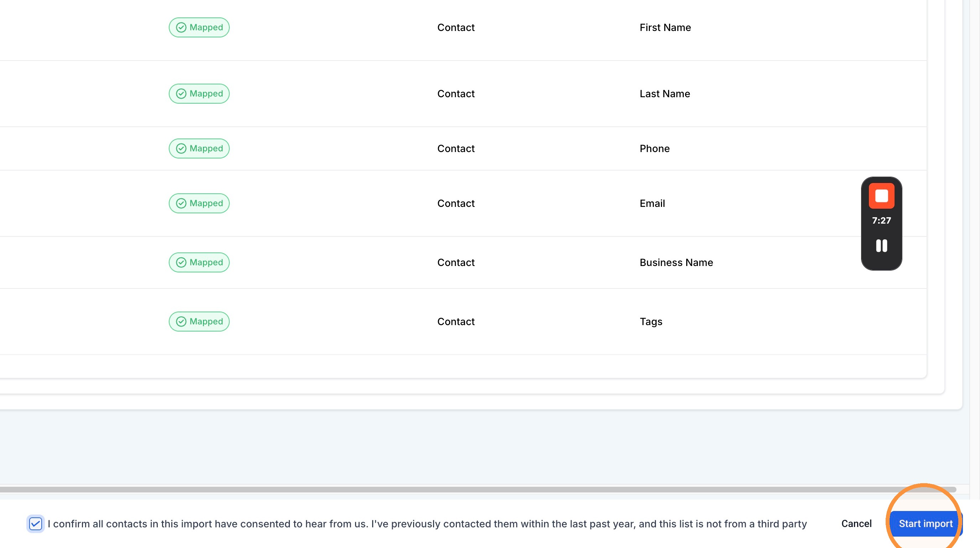This screenshot has width=980, height=548.
Task: Select the First Name field cell
Action: tap(665, 27)
